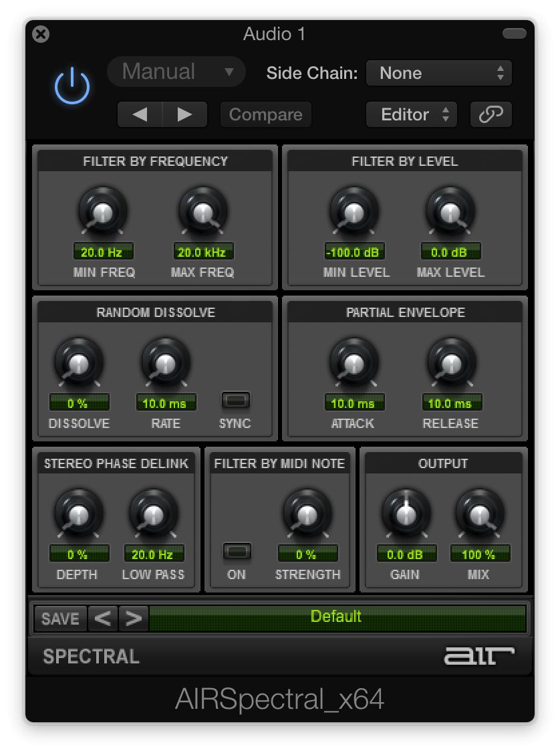Screen dimensions: 560x753
Task: Click the STRENGTH knob
Action: [307, 514]
